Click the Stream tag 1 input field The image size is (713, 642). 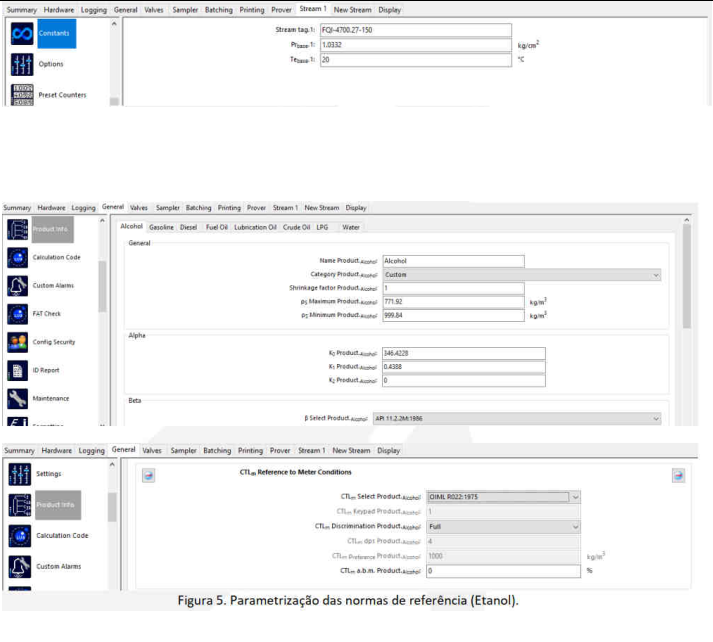pyautogui.click(x=416, y=30)
